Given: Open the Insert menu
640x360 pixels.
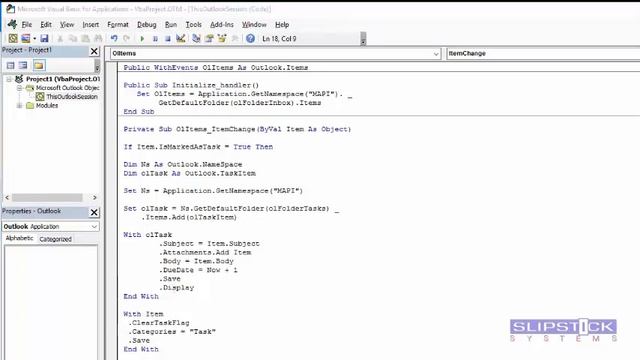Looking at the screenshot, I should (91, 24).
